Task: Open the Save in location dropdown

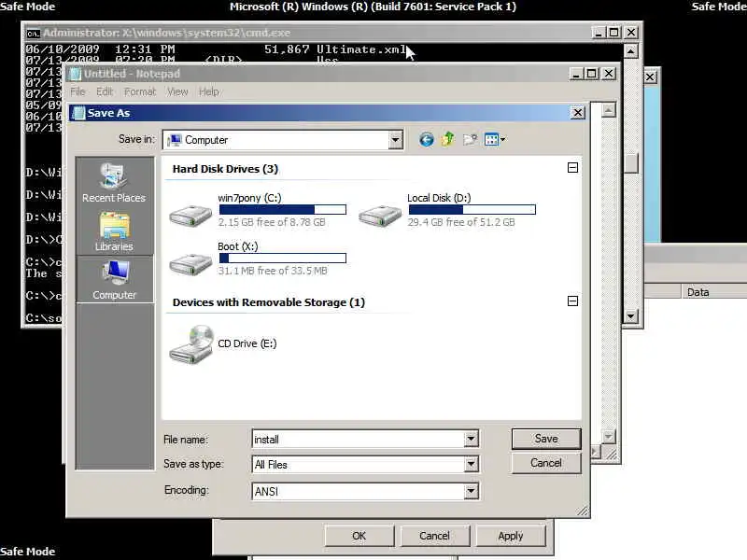Action: pyautogui.click(x=395, y=140)
